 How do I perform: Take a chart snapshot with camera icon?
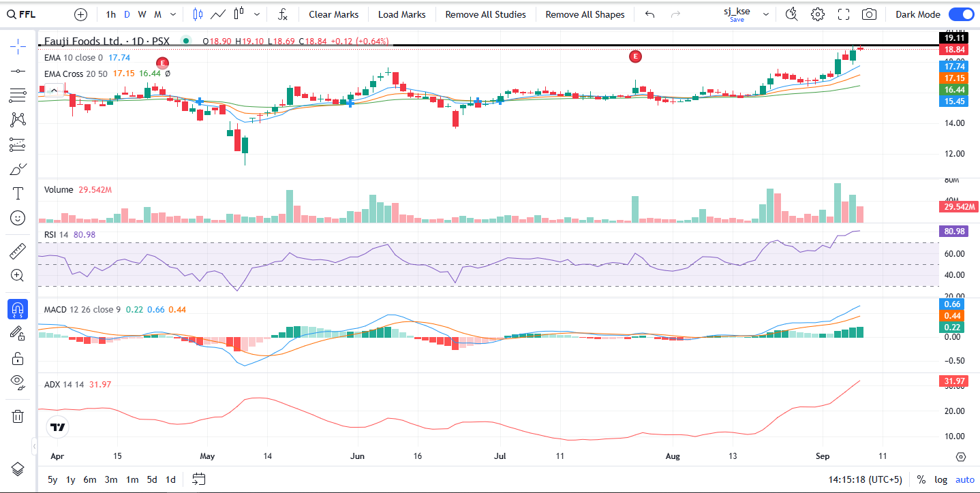[869, 14]
